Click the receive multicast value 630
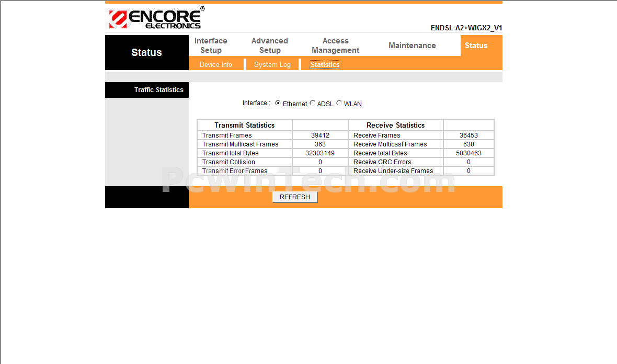The width and height of the screenshot is (617, 364). 469,144
